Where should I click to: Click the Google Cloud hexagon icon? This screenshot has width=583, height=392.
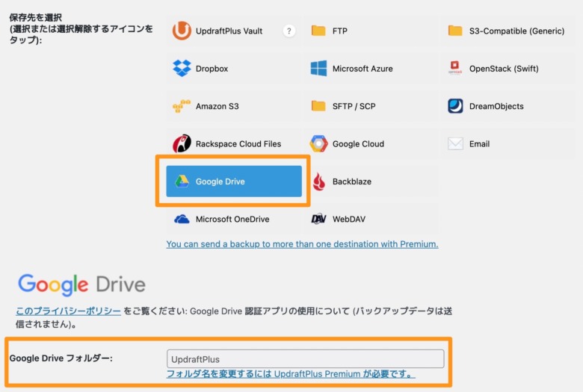click(318, 144)
